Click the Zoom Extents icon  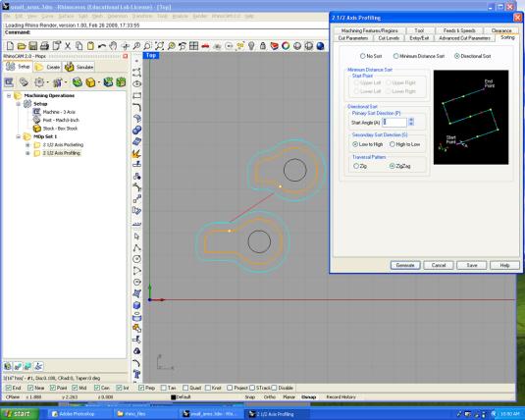(159, 45)
